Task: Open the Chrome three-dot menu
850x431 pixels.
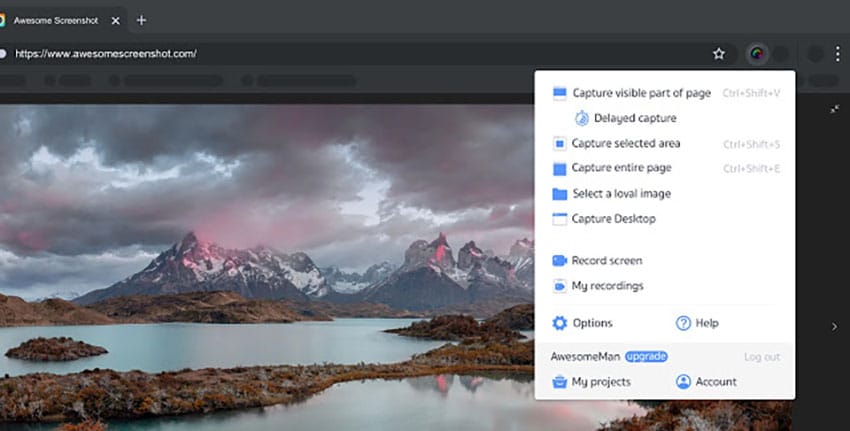Action: click(x=838, y=54)
